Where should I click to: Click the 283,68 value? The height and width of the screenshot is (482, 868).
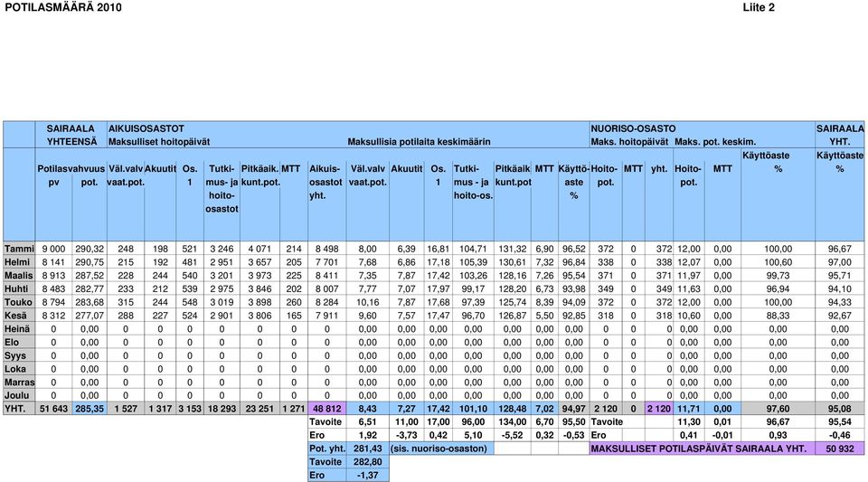pyautogui.click(x=90, y=302)
